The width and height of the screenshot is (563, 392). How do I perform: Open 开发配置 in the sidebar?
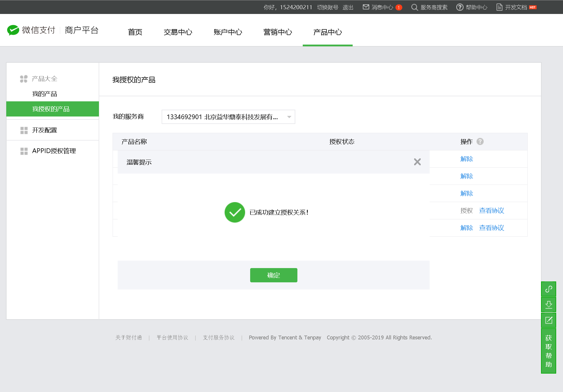[45, 130]
